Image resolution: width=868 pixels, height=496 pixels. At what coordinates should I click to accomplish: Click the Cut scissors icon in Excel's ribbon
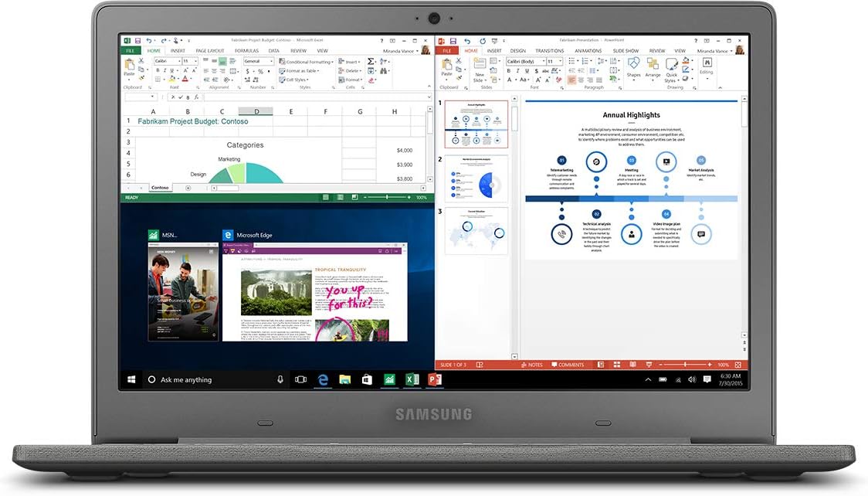click(x=141, y=60)
